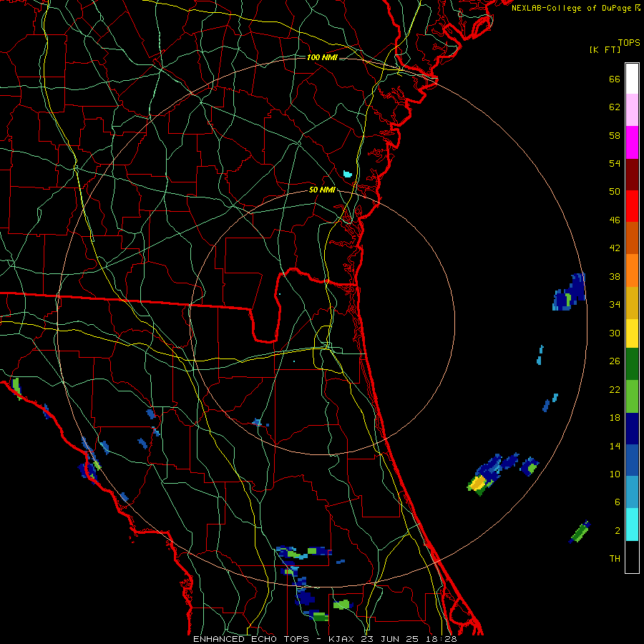Select the bright orange legend swatch
The width and height of the screenshot is (644, 644).
pos(632,270)
